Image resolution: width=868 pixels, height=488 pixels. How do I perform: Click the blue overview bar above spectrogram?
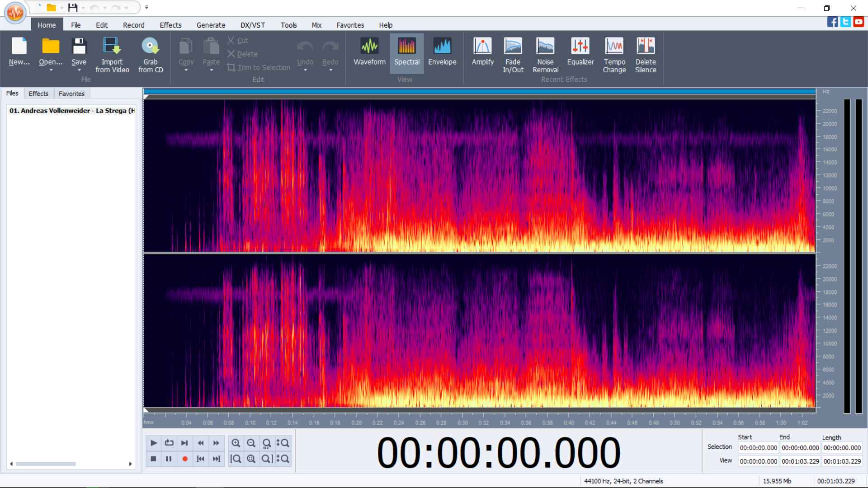pos(480,92)
